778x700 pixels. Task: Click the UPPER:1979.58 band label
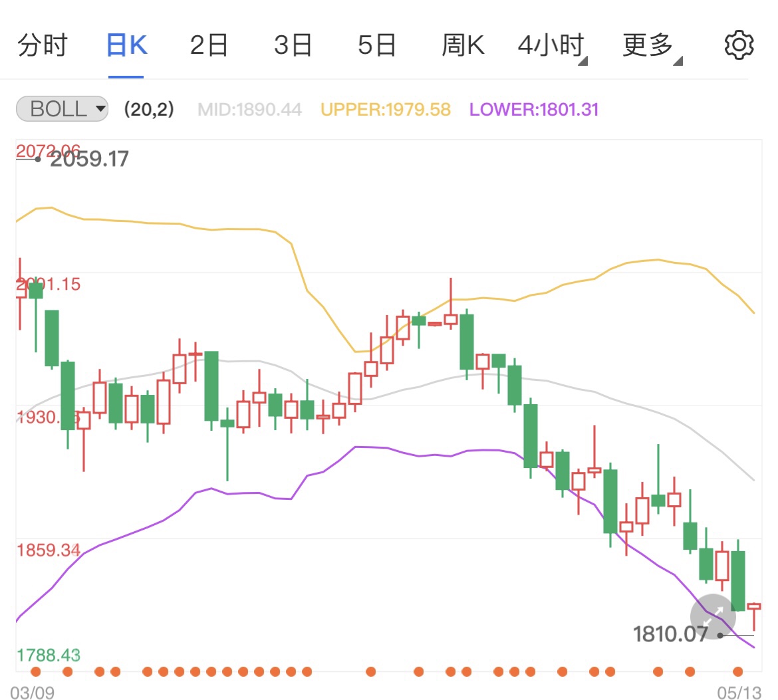click(x=386, y=109)
